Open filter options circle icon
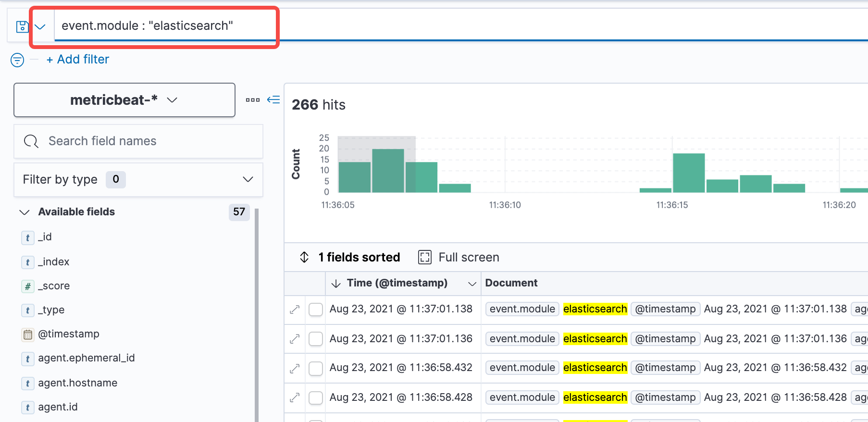This screenshot has height=422, width=868. click(x=17, y=60)
